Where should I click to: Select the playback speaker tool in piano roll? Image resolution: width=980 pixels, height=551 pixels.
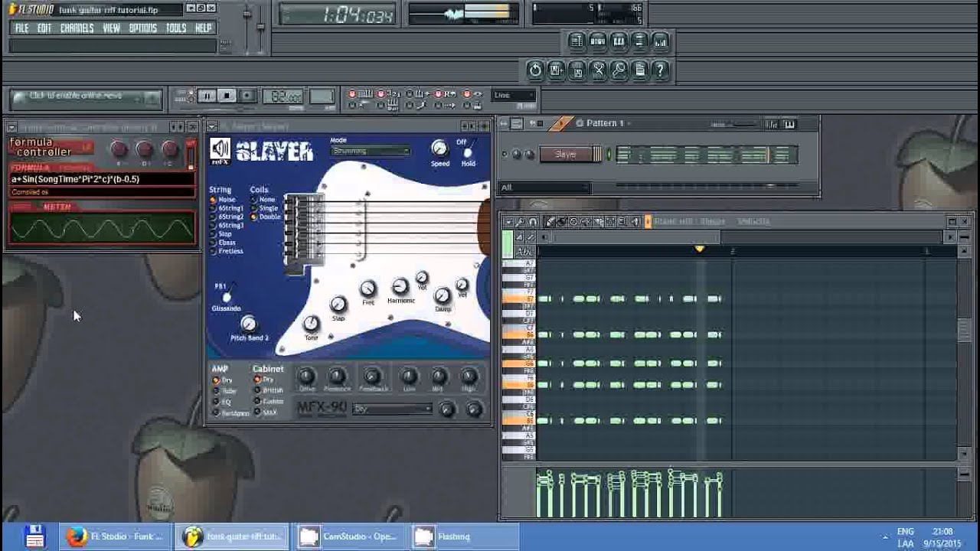(x=635, y=222)
